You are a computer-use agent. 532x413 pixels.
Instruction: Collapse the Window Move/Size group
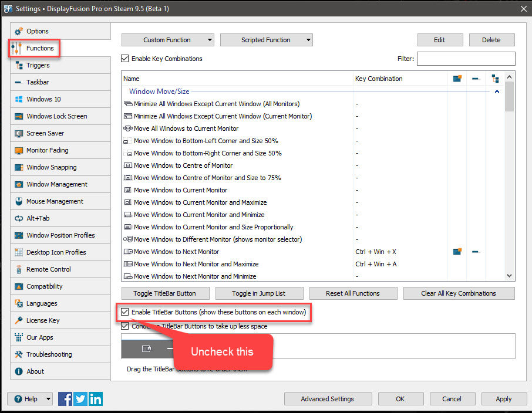point(497,92)
